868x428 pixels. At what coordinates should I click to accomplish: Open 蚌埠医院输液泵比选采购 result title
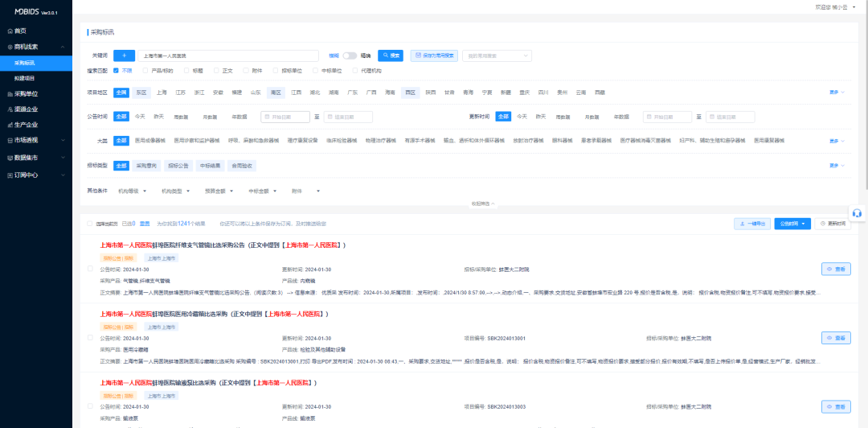(209, 383)
